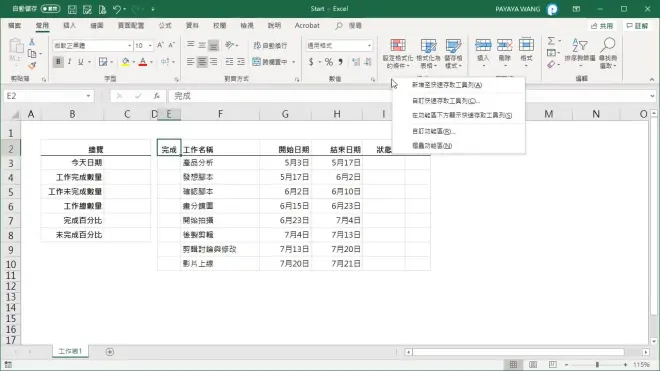
Task: Switch to Page Layout view in status bar
Action: point(533,365)
